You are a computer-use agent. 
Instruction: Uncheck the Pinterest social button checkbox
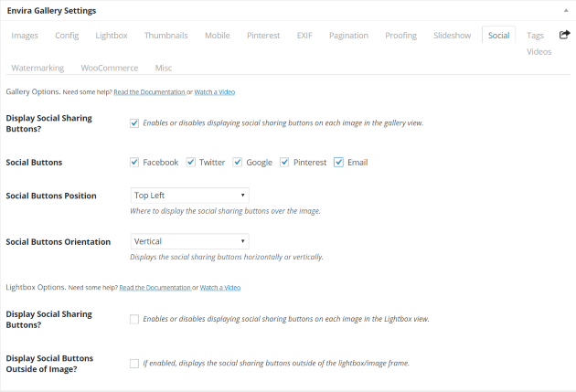pos(284,162)
